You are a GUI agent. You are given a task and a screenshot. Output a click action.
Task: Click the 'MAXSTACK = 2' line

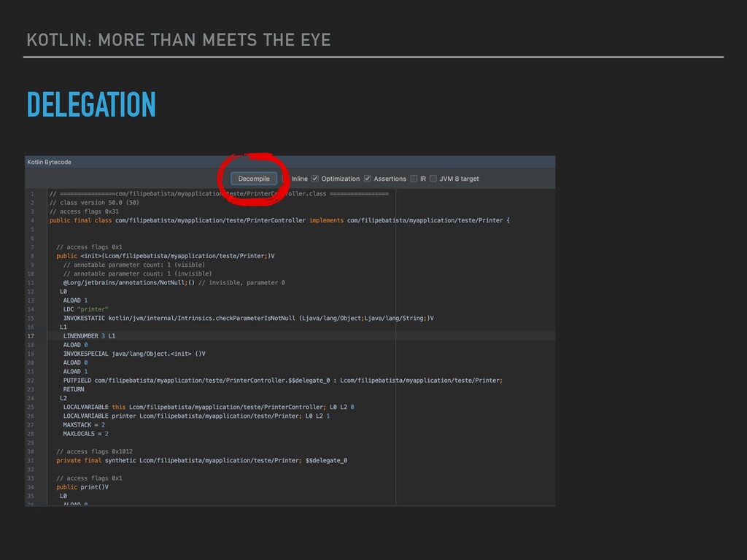point(84,425)
